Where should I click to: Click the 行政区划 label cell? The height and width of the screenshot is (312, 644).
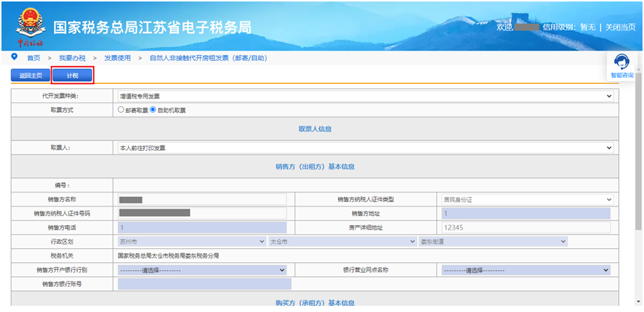pos(62,241)
